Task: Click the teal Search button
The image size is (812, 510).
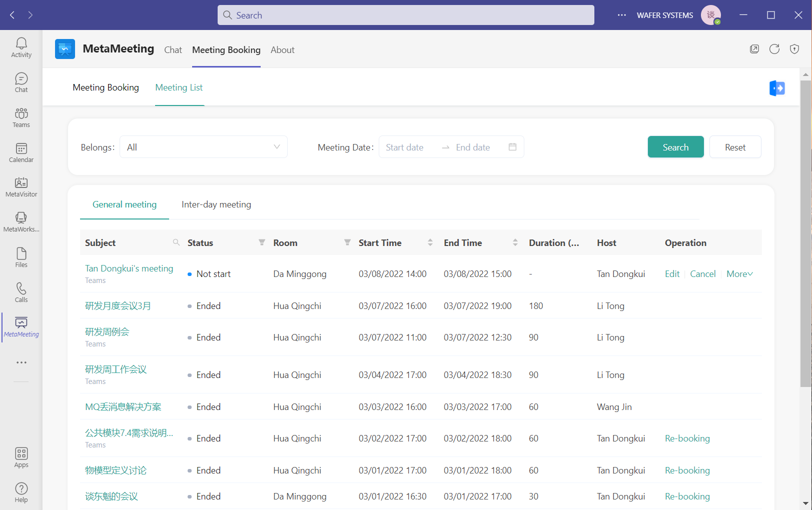Action: 675,147
